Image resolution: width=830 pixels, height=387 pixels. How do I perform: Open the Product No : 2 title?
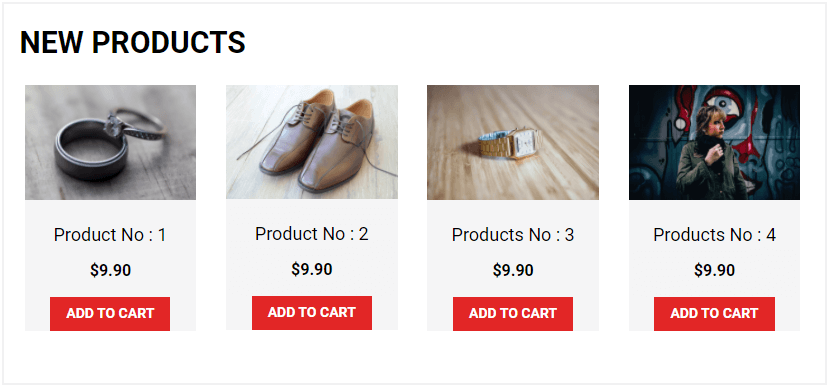[312, 233]
